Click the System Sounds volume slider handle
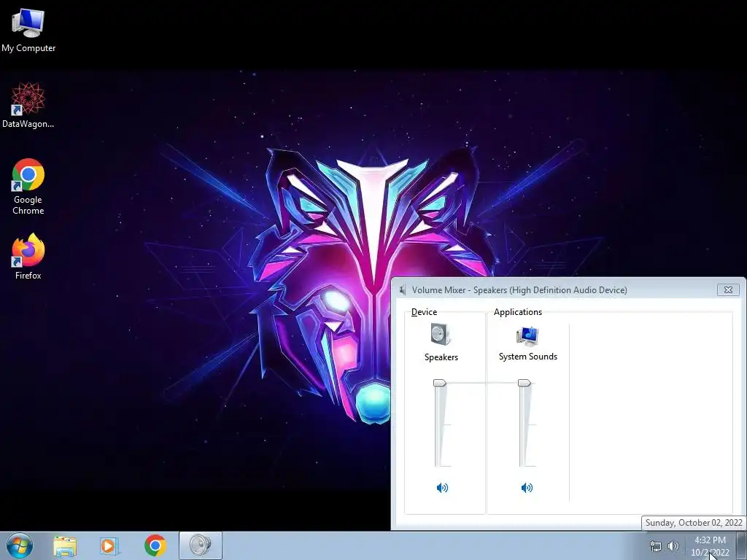 (x=524, y=383)
